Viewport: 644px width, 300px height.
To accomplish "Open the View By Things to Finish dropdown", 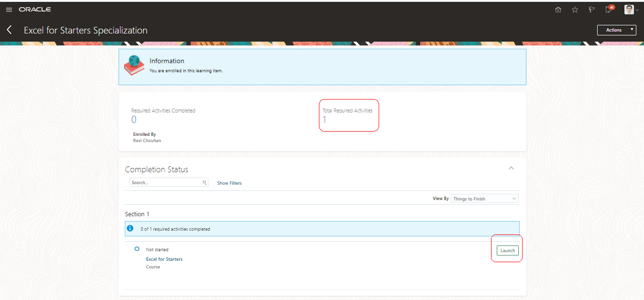I will 485,199.
